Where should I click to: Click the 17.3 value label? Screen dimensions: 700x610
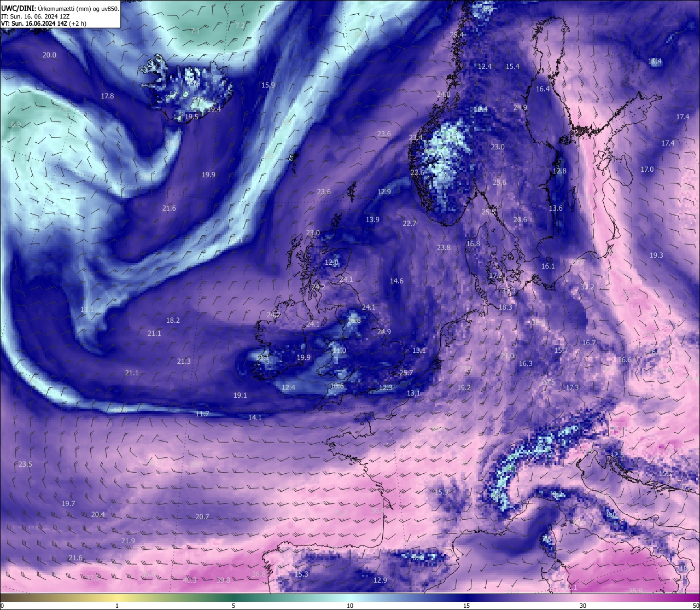[x=572, y=388]
